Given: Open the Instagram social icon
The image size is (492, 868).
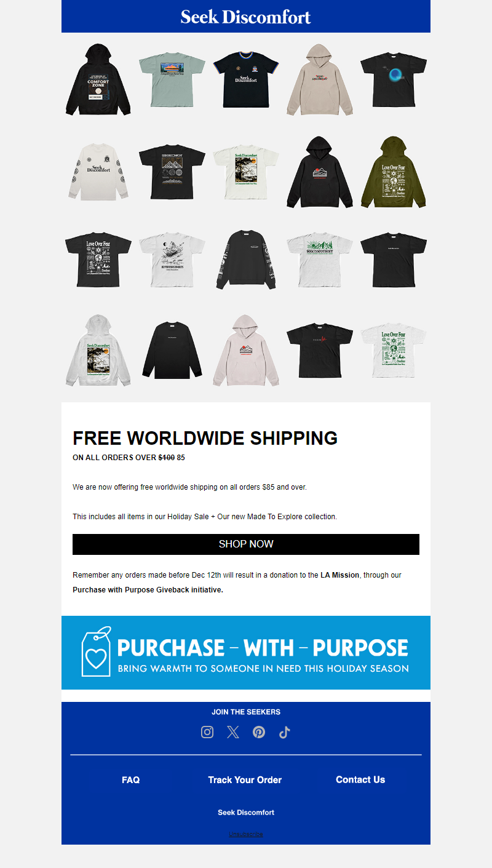Looking at the screenshot, I should pyautogui.click(x=207, y=732).
